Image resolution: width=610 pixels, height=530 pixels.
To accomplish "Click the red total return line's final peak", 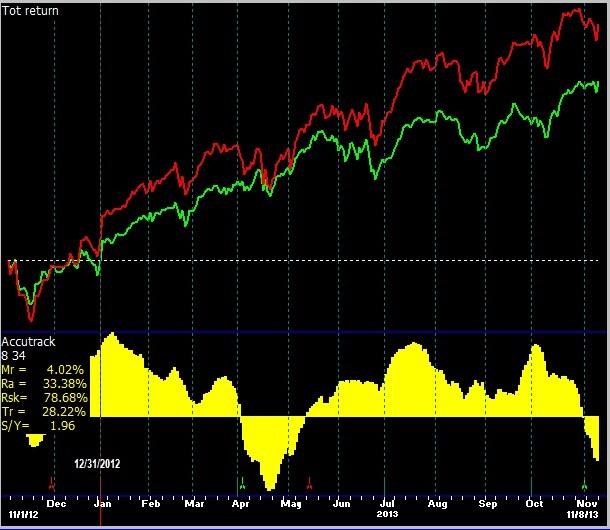I will [x=579, y=10].
